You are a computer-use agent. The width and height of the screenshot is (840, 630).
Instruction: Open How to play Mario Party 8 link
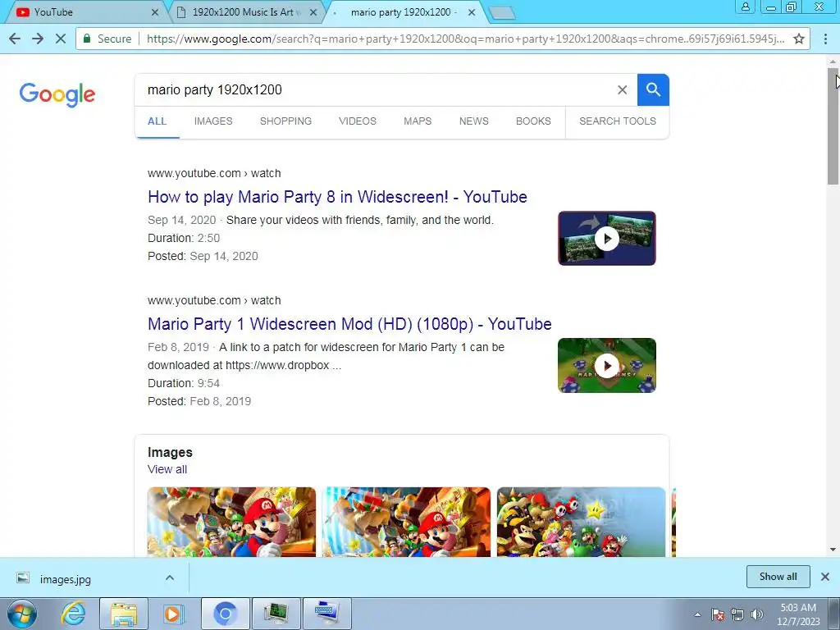[x=337, y=197]
